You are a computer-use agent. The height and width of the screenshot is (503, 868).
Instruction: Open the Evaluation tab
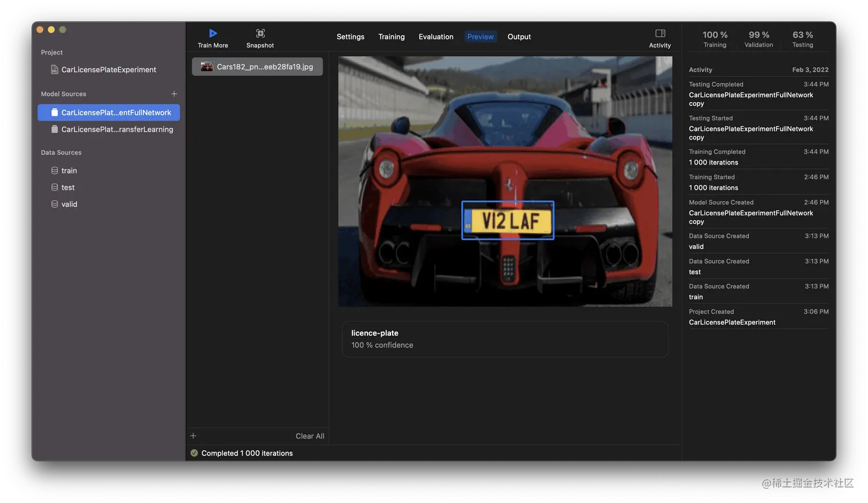click(x=436, y=36)
